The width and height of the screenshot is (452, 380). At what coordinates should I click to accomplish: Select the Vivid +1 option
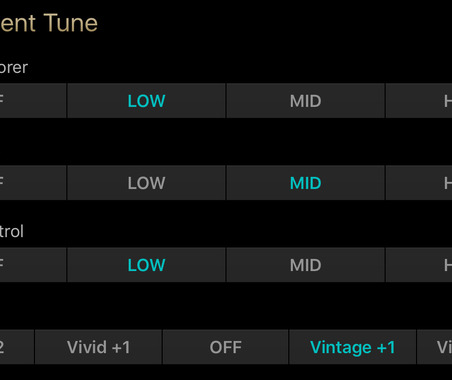point(98,347)
